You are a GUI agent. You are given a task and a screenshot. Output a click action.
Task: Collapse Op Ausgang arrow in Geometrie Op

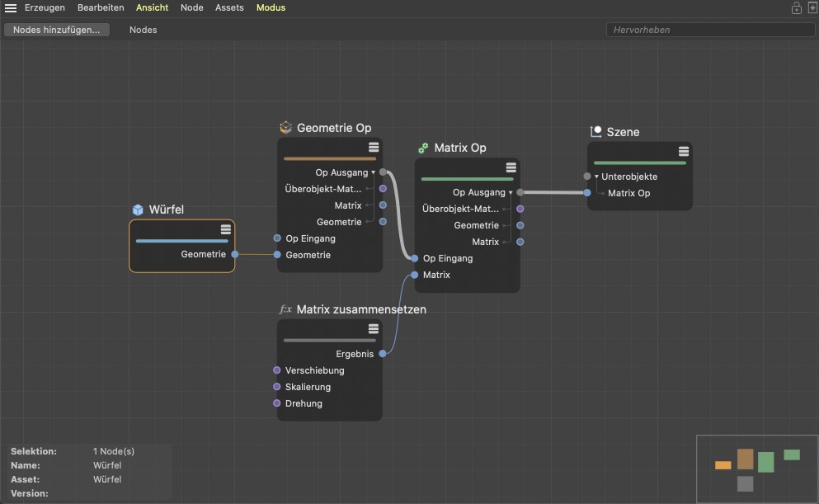pos(374,172)
